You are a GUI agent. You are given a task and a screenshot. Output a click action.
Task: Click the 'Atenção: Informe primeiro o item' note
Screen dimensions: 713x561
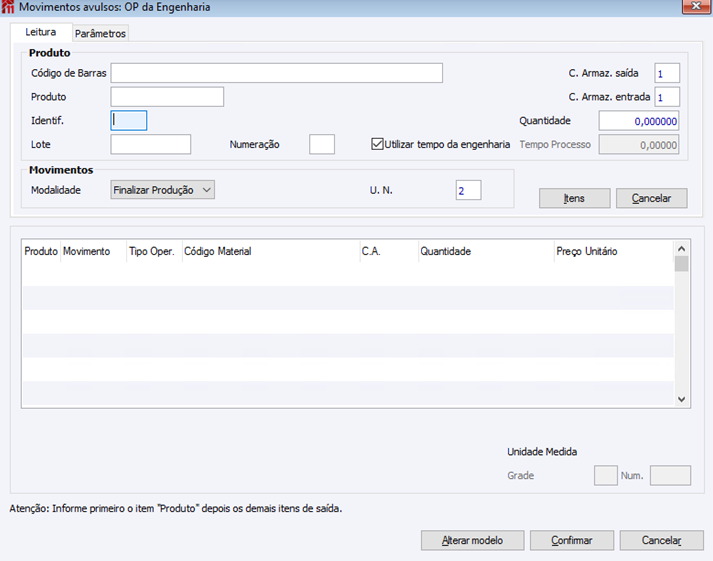176,508
